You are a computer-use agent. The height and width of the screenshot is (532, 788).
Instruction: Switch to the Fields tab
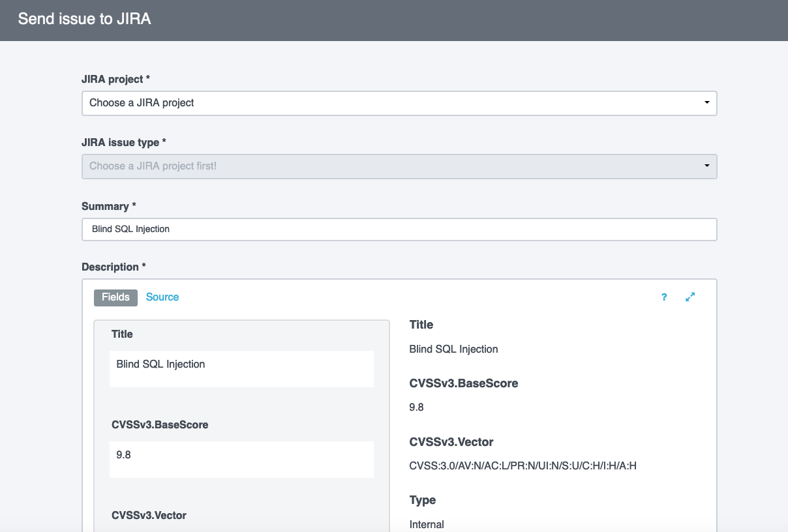click(x=115, y=297)
